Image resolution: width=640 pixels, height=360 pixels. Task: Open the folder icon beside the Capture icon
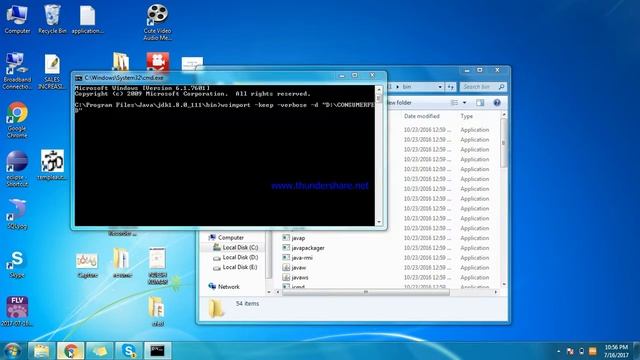(122, 262)
